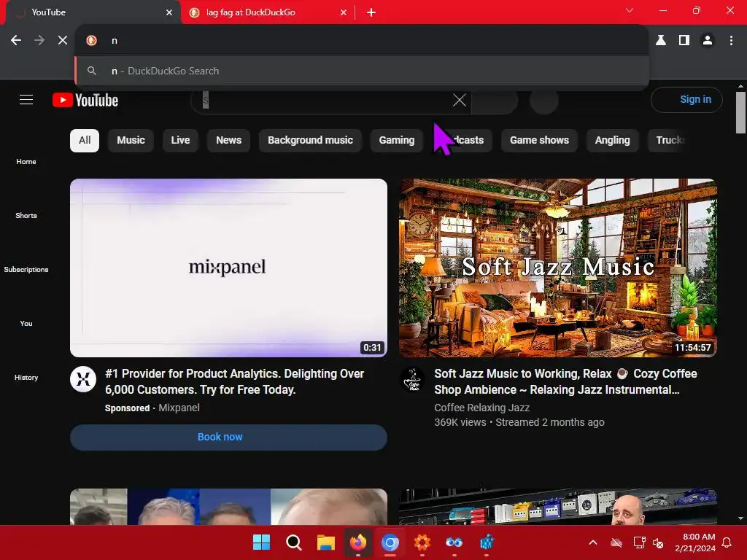This screenshot has width=747, height=560.
Task: Open Firefox from the taskbar
Action: pos(357,542)
